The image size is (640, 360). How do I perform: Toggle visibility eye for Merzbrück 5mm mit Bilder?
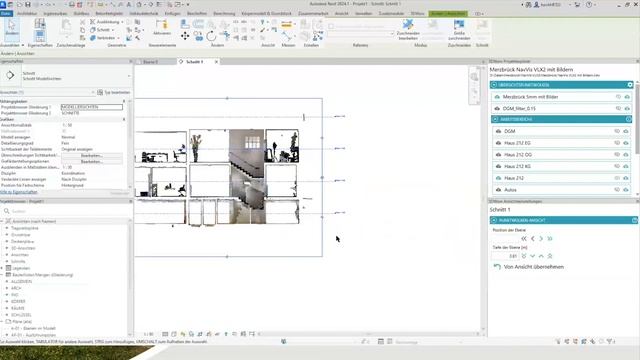tap(618, 97)
